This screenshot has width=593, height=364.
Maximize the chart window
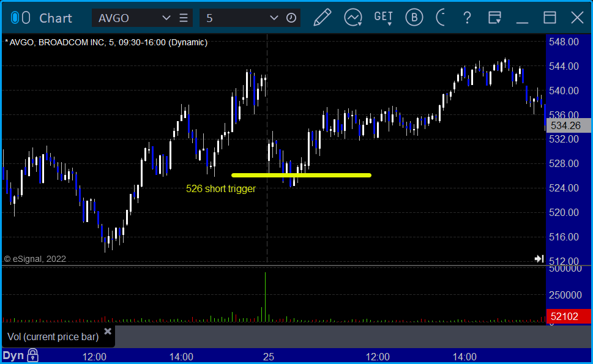pyautogui.click(x=550, y=18)
